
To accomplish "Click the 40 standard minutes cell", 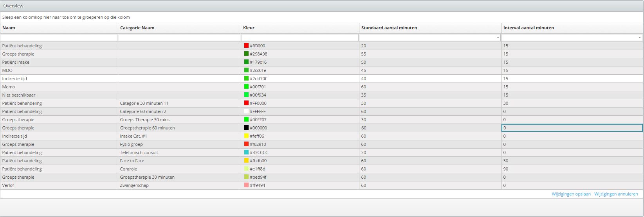I will point(430,79).
